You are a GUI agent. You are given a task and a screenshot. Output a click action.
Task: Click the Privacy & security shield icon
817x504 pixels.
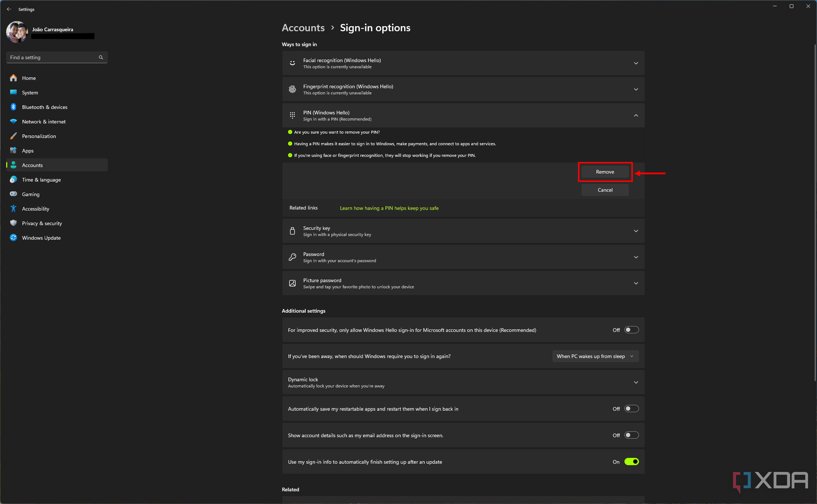click(x=13, y=223)
